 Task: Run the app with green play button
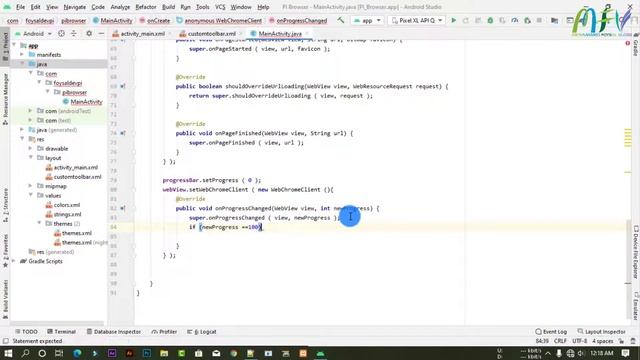[x=453, y=20]
